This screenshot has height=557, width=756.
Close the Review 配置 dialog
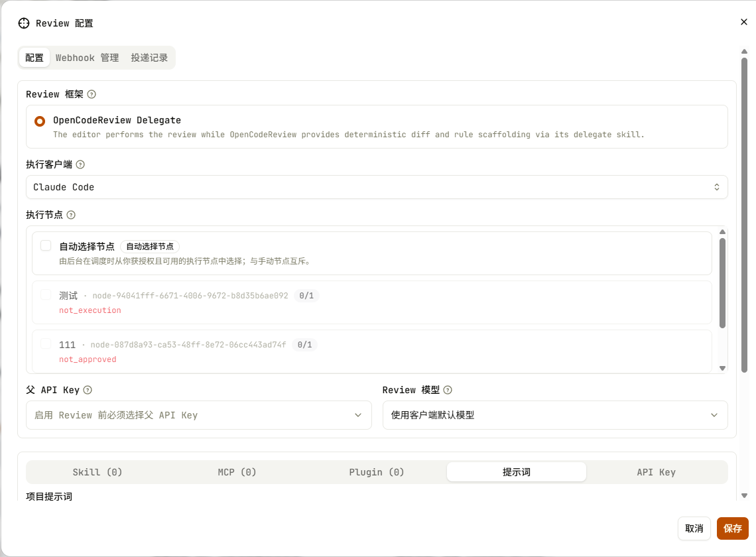(743, 22)
